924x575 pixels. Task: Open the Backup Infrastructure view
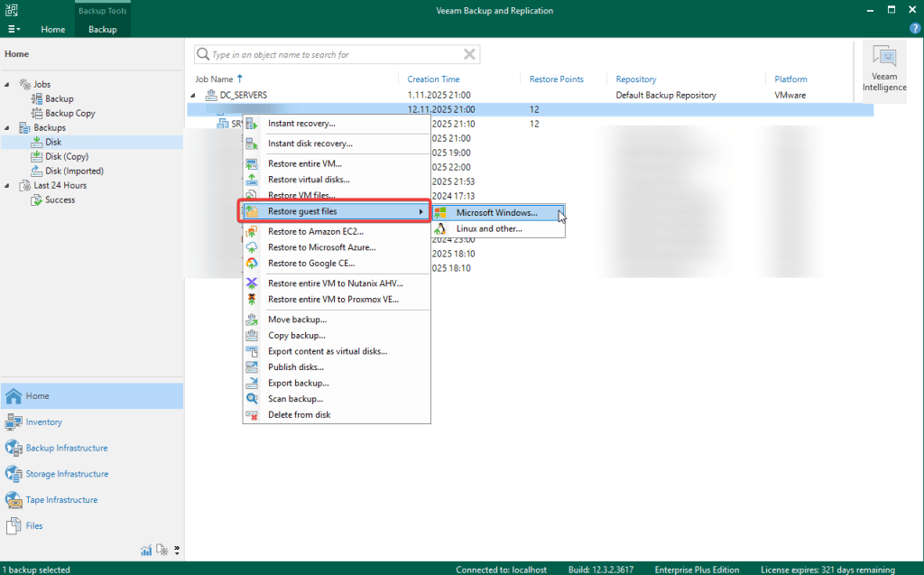coord(92,449)
